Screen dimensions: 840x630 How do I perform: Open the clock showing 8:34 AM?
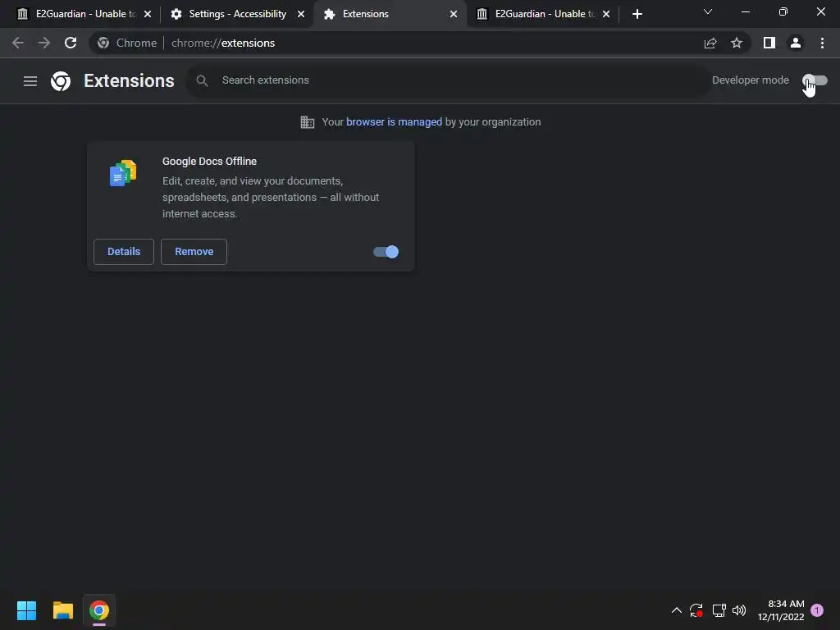(781, 610)
